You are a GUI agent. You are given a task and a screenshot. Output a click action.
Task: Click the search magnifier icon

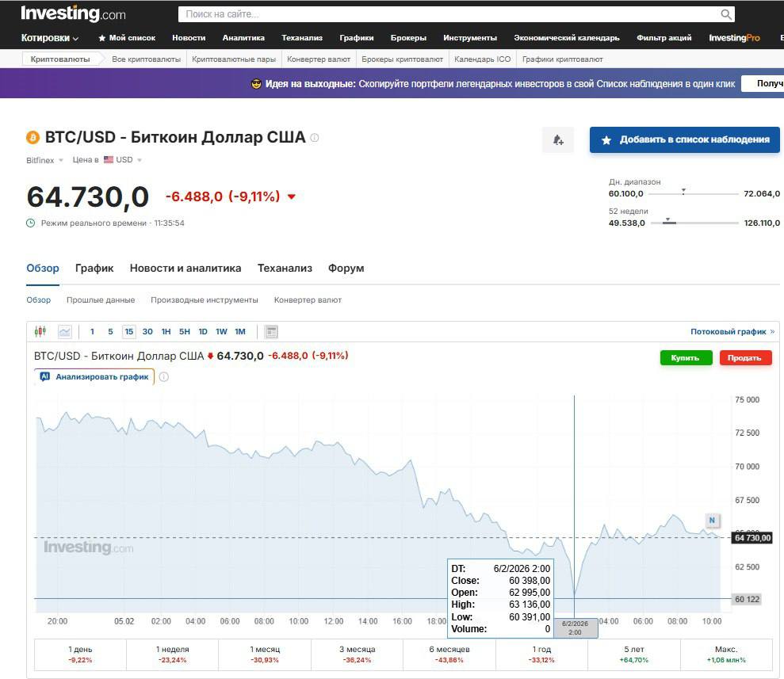pos(725,14)
